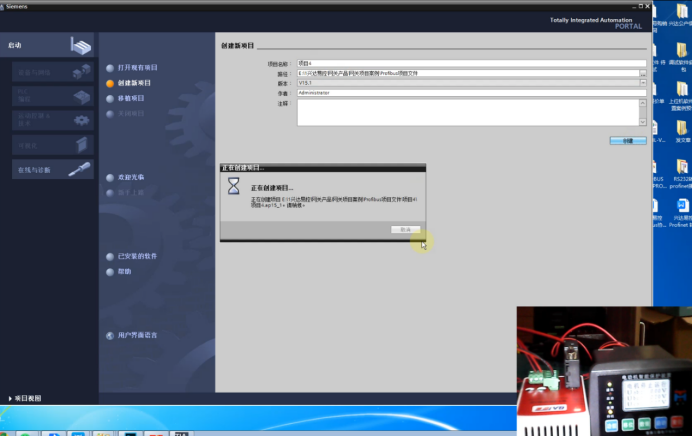Screen dimensions: 692x436
Task: Click the 作者 Administrator author field
Action: 471,93
